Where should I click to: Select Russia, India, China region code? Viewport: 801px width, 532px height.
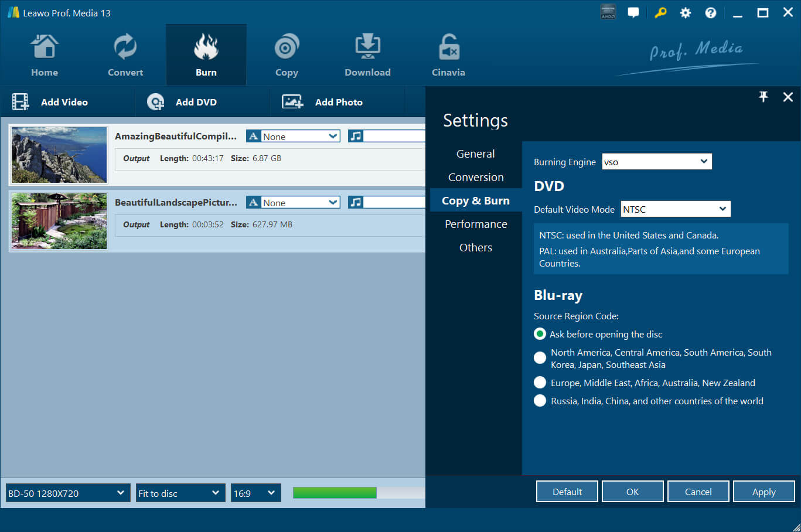(x=540, y=401)
